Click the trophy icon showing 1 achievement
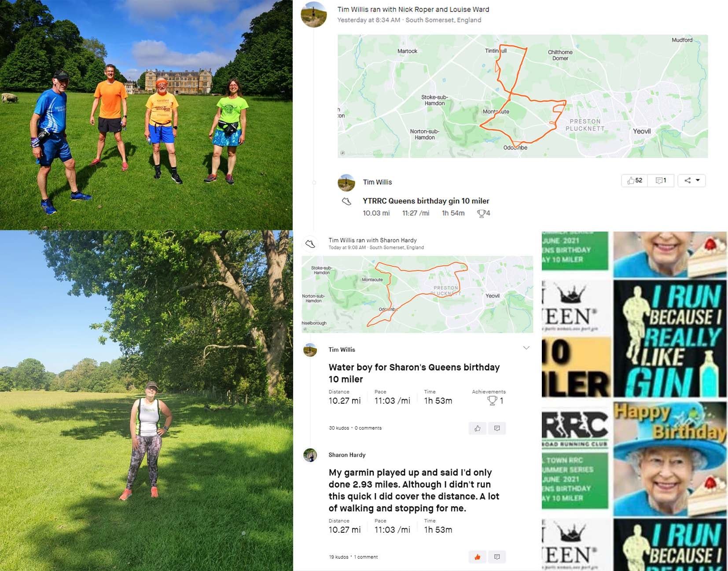This screenshot has height=571, width=728. click(x=492, y=400)
